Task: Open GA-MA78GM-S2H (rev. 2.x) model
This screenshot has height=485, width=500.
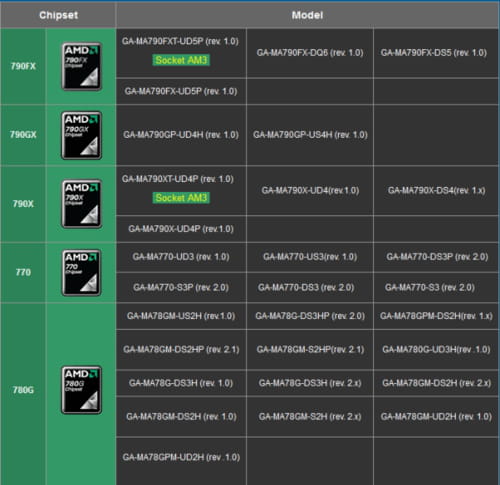Action: click(x=310, y=417)
